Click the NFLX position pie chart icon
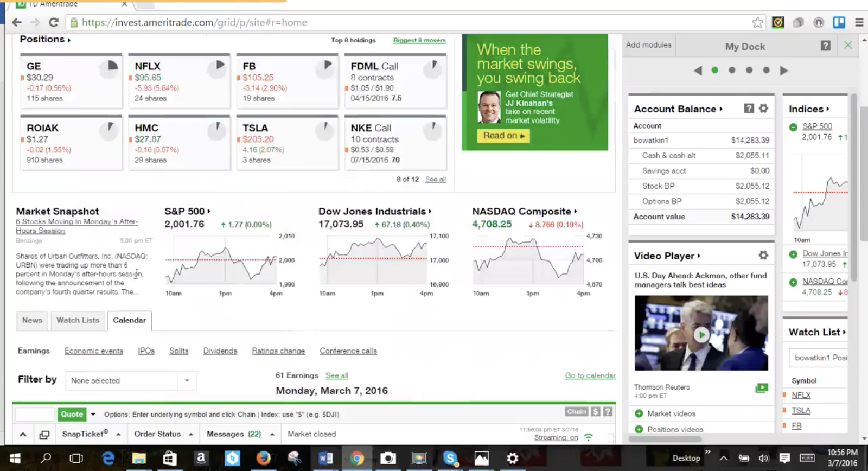The width and height of the screenshot is (868, 471). (217, 69)
